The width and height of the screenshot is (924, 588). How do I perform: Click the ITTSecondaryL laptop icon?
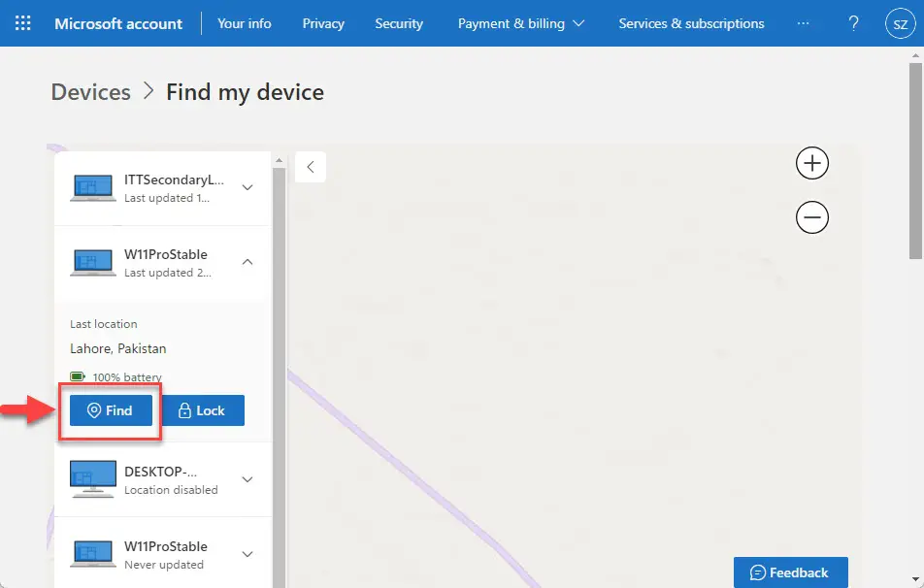pos(93,188)
